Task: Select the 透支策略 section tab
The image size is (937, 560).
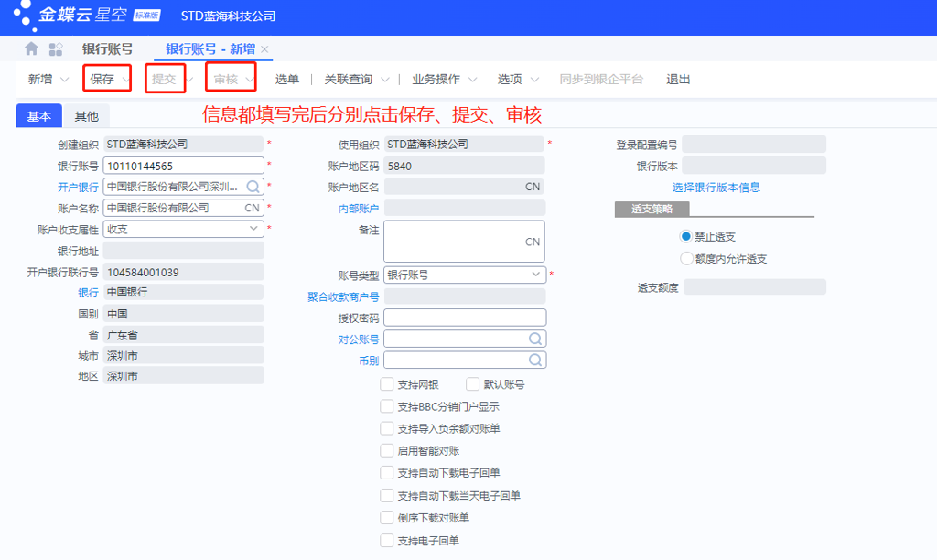Action: pos(652,209)
